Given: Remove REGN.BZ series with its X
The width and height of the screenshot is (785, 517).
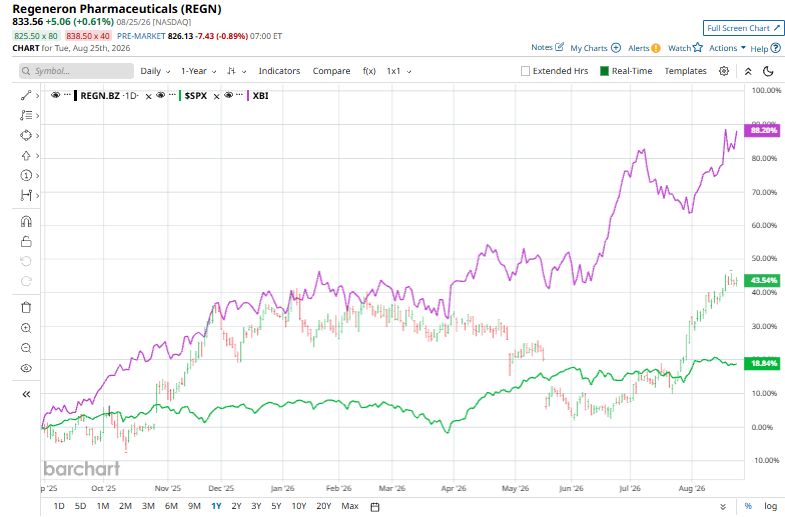Looking at the screenshot, I should (x=148, y=97).
